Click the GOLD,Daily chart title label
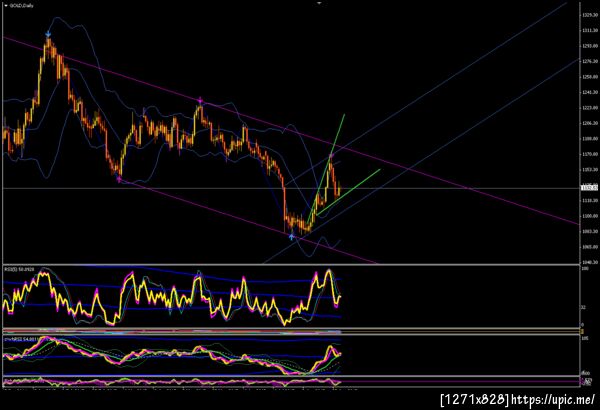Image resolution: width=600 pixels, height=410 pixels. tap(22, 6)
